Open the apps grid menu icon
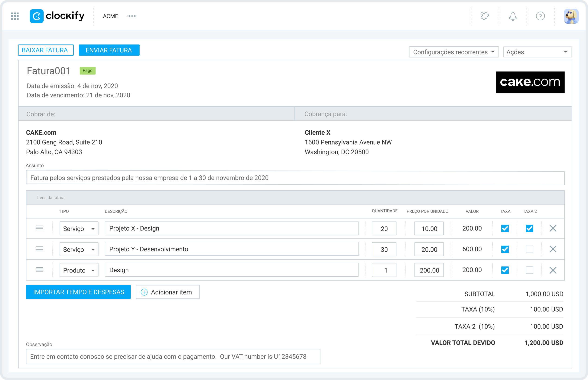The width and height of the screenshot is (588, 380). pyautogui.click(x=15, y=16)
